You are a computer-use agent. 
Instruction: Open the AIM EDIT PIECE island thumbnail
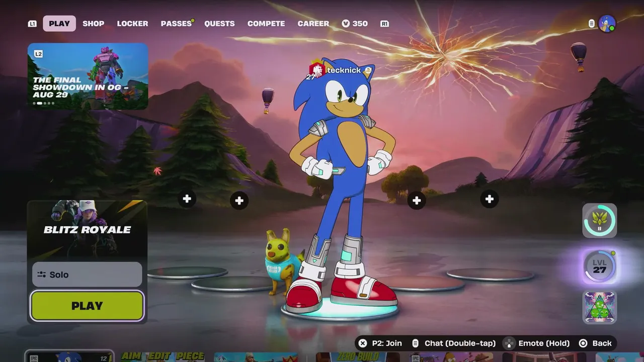pos(163,356)
